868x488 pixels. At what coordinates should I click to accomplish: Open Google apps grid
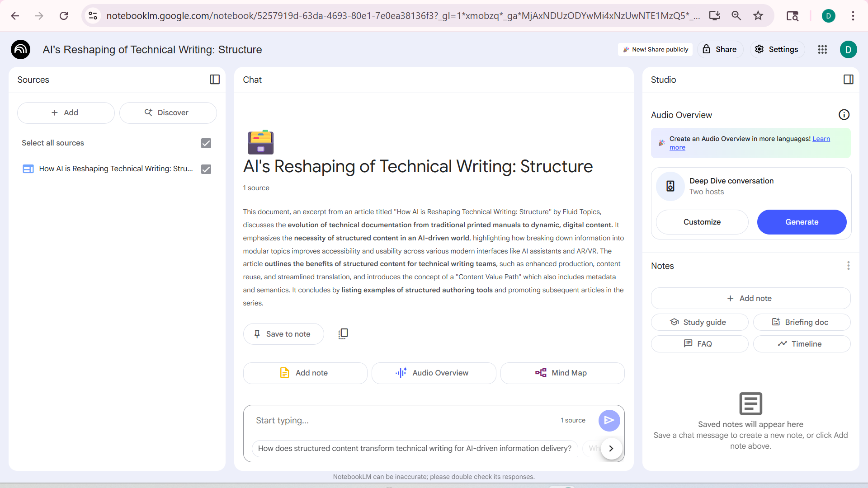(x=822, y=49)
